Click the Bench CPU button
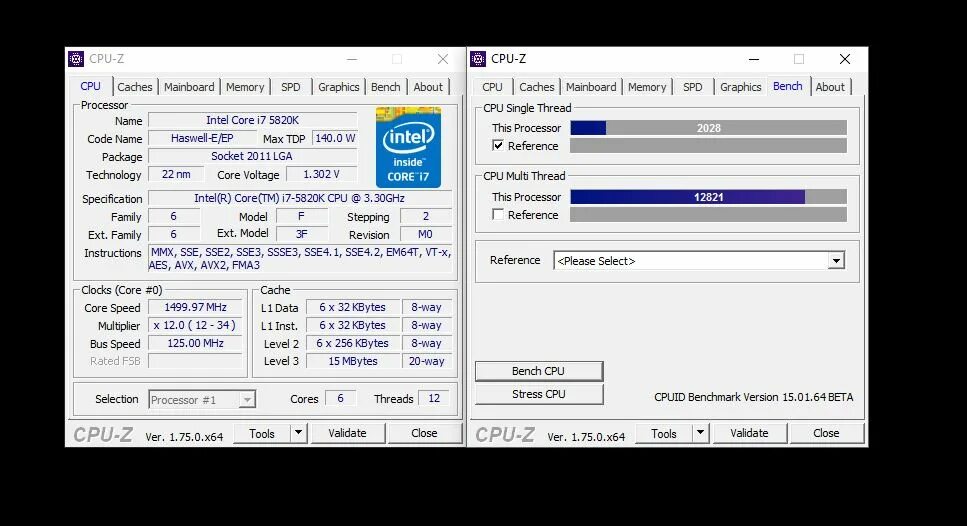The width and height of the screenshot is (967, 526). tap(538, 371)
